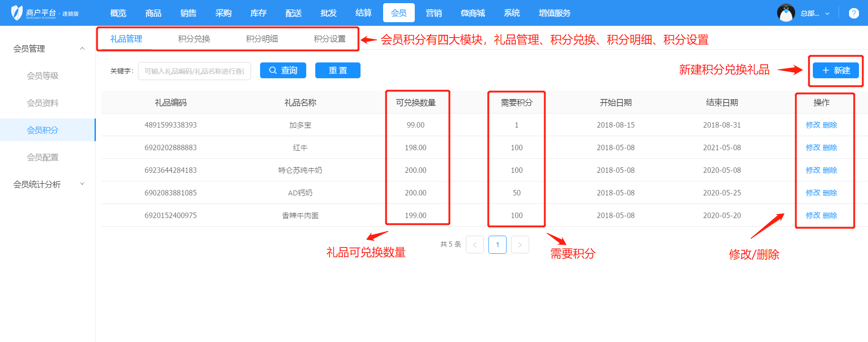Expand the 会员统计分析 sidebar section
This screenshot has width=868, height=342.
pos(82,184)
